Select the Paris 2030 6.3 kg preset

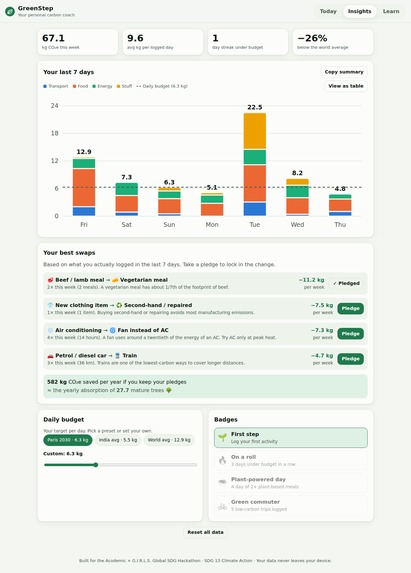coord(68,440)
